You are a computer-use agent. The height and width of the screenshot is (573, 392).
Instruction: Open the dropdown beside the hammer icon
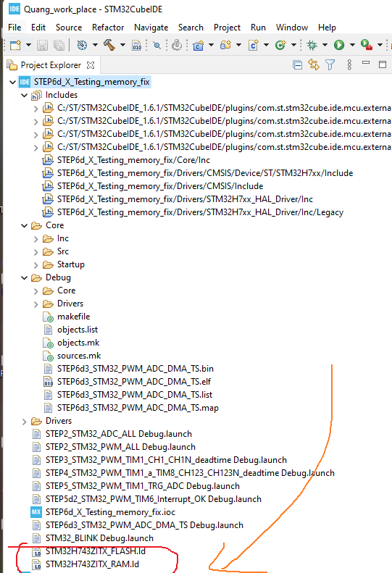[x=122, y=45]
